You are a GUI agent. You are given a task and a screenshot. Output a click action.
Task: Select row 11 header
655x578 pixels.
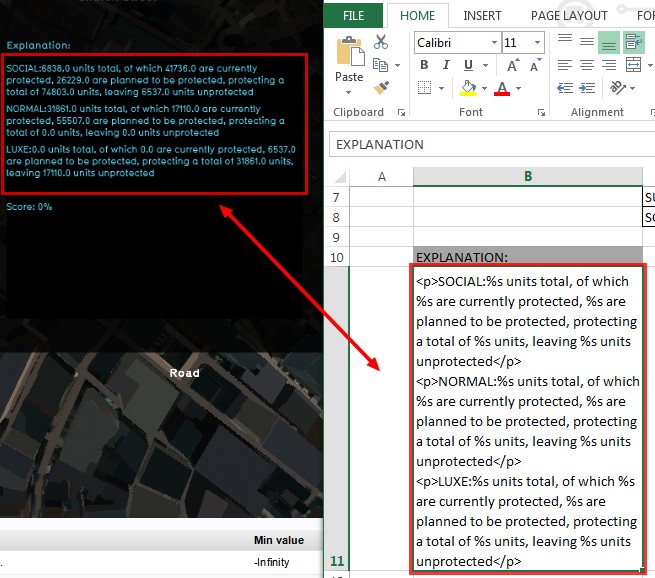(336, 419)
